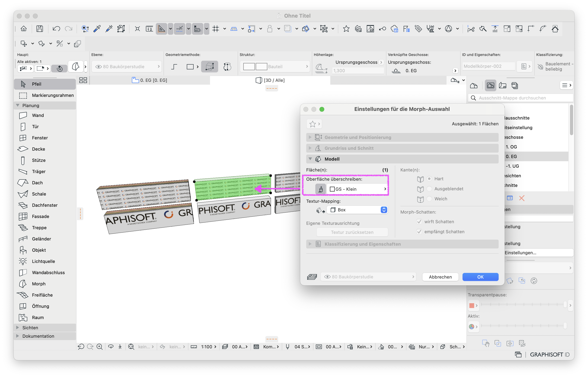Viewport: 588px width, 377px height.
Task: Click the home icon in toolbar
Action: [23, 29]
